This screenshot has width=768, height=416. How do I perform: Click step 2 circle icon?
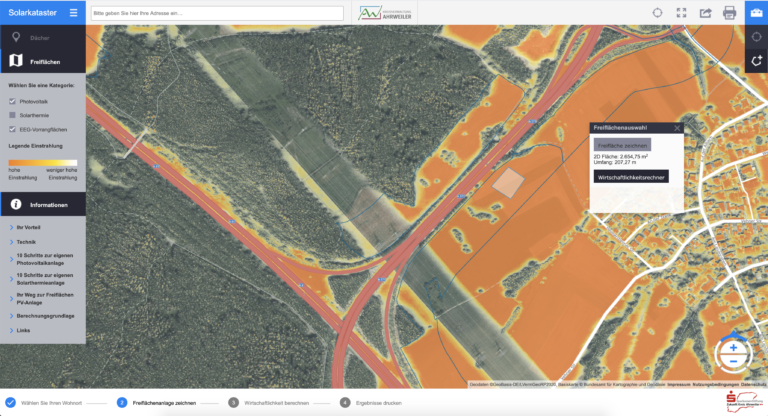(122, 403)
